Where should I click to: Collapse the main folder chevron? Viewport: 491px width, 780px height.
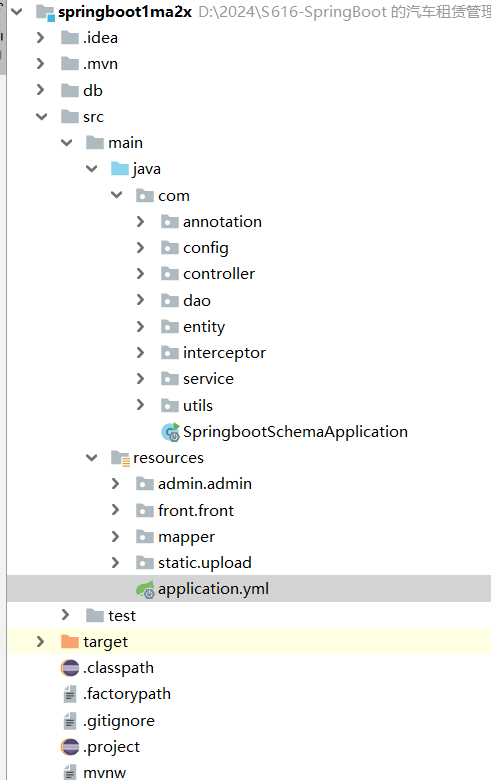67,143
